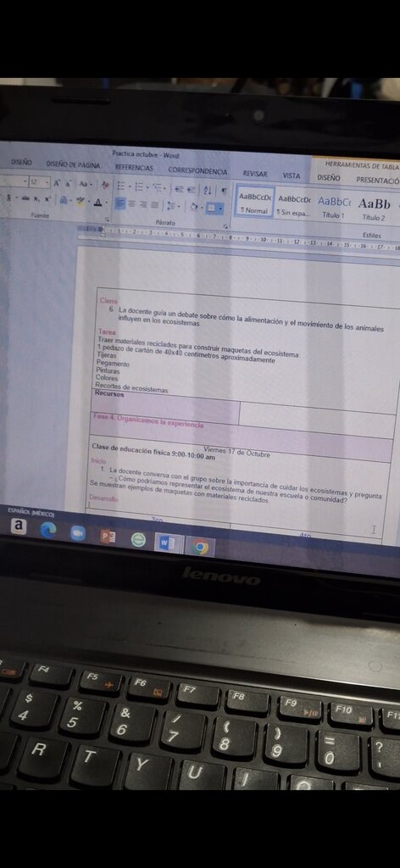Image resolution: width=400 pixels, height=868 pixels.
Task: Switch to the REVISAR tab
Action: click(x=254, y=174)
